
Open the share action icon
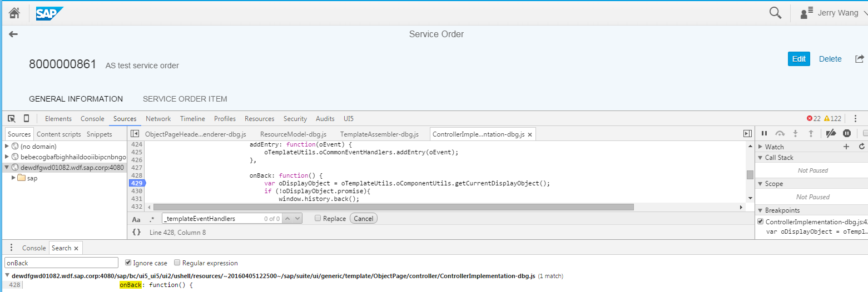(860, 59)
